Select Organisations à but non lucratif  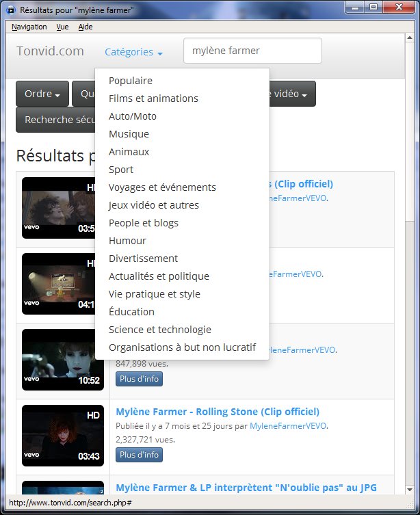pyautogui.click(x=182, y=347)
